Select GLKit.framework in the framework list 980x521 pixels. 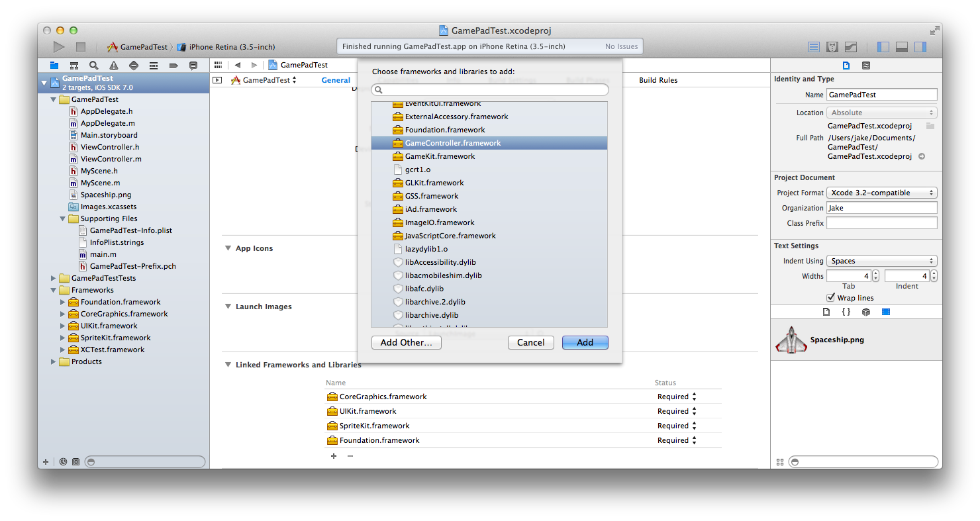pyautogui.click(x=489, y=183)
